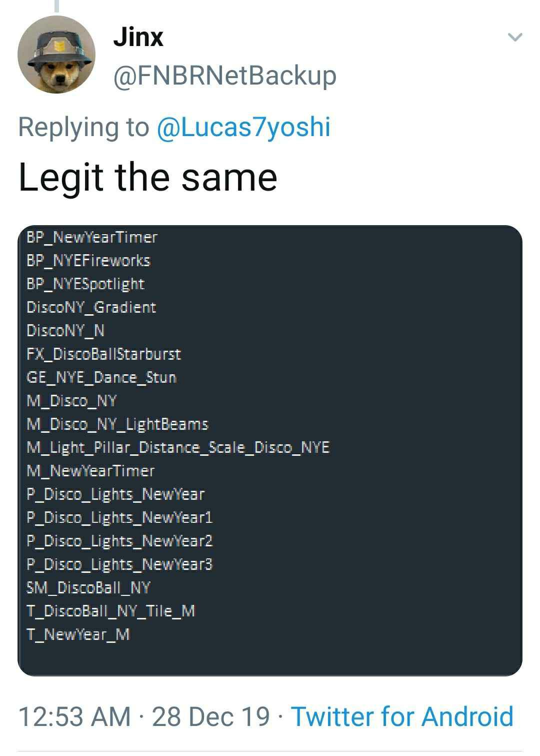Open the @FNBRNetBackup handle
This screenshot has height=756, width=540.
coord(225,76)
